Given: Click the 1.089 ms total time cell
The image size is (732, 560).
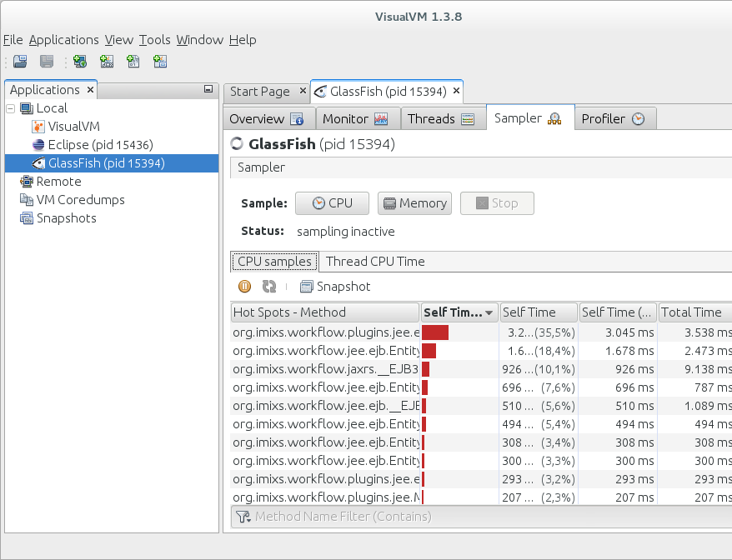Looking at the screenshot, I should [x=694, y=406].
